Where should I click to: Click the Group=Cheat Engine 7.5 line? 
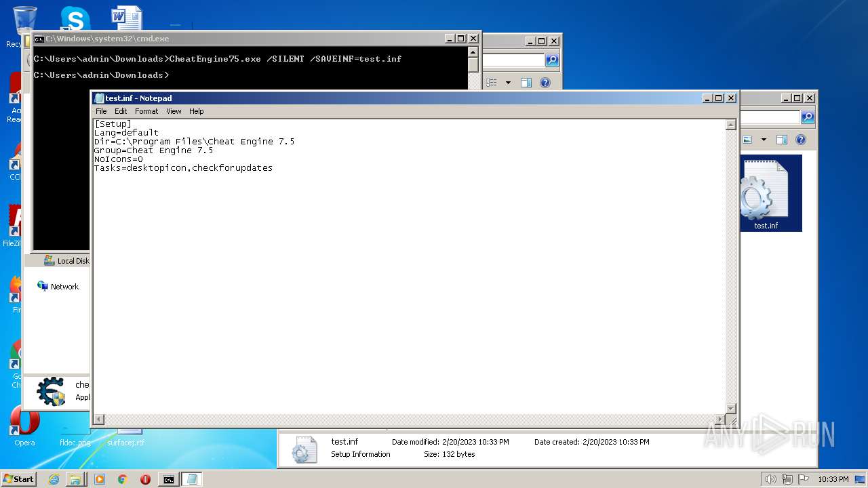coord(153,150)
